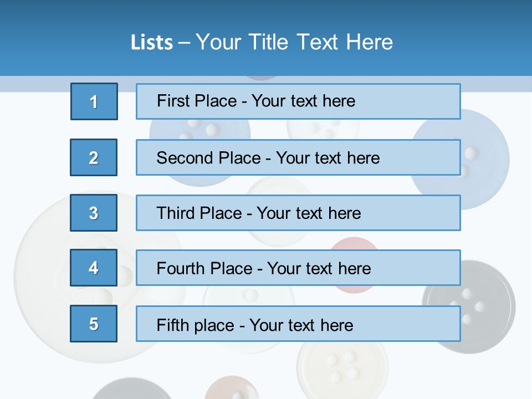The image size is (532, 399).
Task: Select the 'Your Title Text Here' heading text
Action: tap(294, 42)
